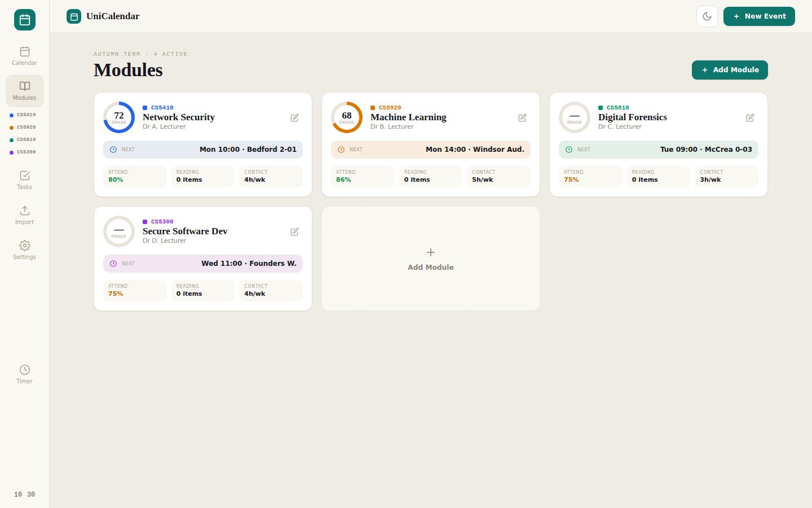Open the Import section in the sidebar
812x508 pixels.
pos(25,215)
